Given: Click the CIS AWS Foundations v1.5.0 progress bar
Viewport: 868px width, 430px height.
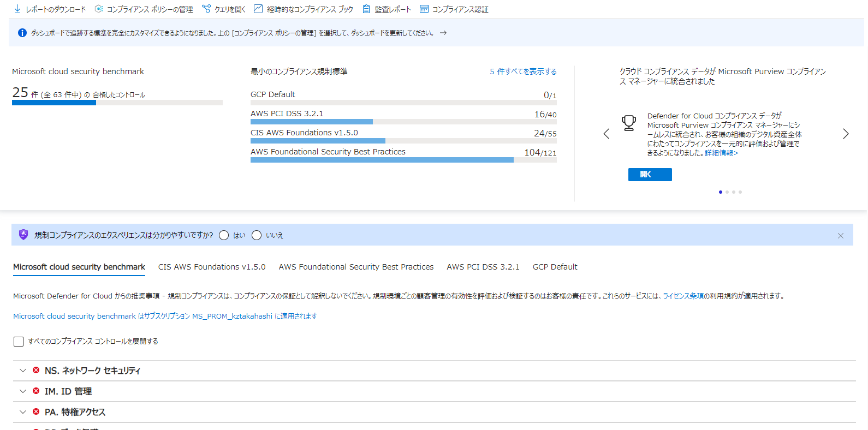Looking at the screenshot, I should click(x=403, y=141).
